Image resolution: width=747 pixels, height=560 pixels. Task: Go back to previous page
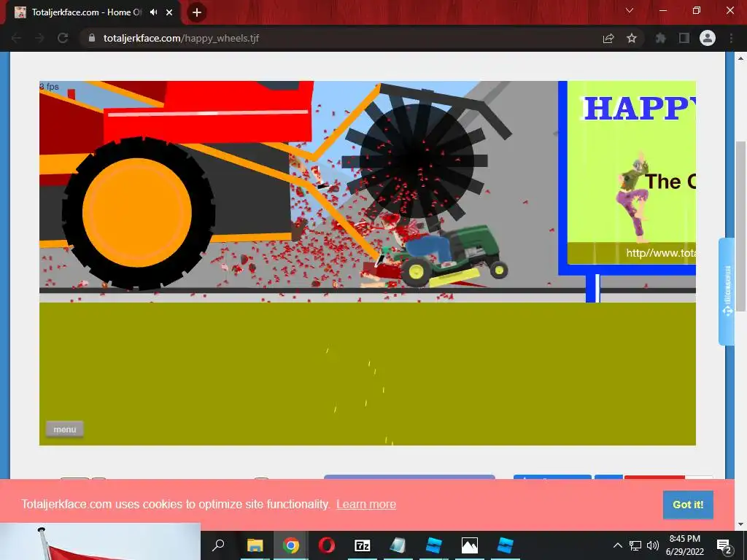(x=16, y=38)
